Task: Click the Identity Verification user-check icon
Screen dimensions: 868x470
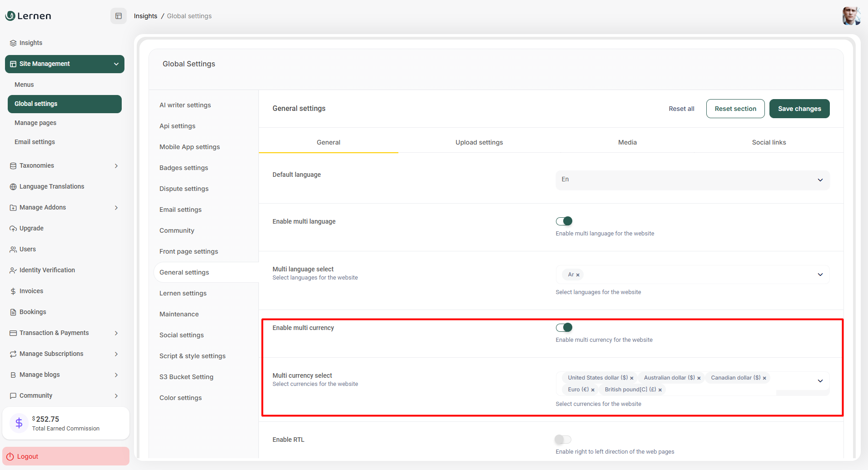Action: [x=13, y=270]
